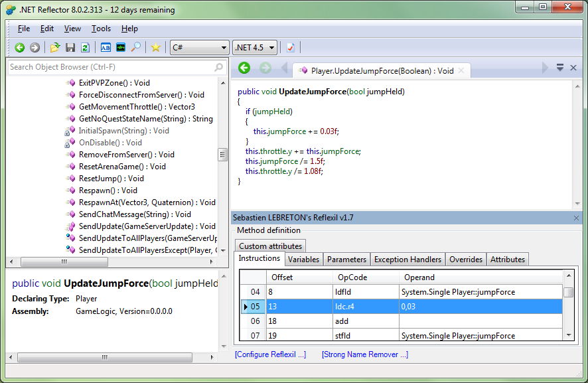Image resolution: width=588 pixels, height=383 pixels.
Task: Open the Help menu
Action: 129,29
